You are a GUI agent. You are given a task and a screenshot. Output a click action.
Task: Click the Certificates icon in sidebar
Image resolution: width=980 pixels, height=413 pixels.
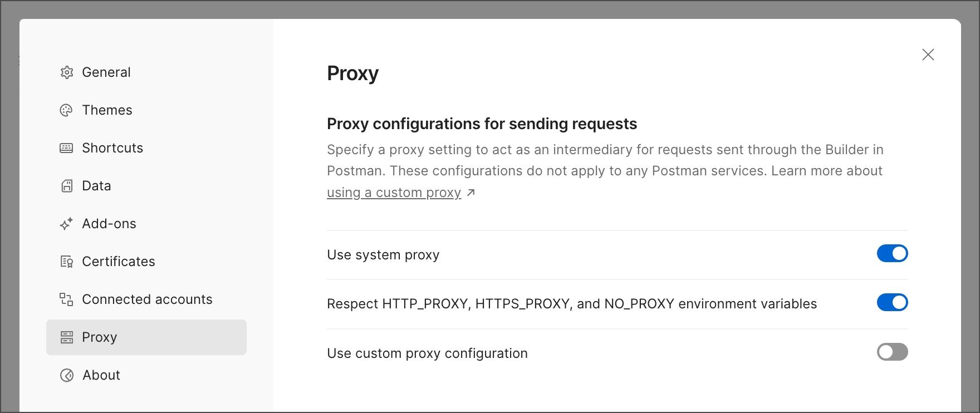pyautogui.click(x=66, y=262)
